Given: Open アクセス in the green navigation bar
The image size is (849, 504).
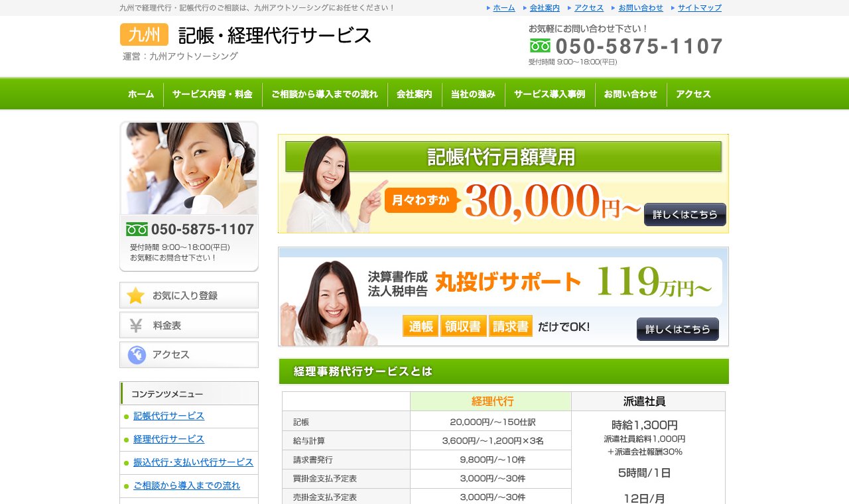Looking at the screenshot, I should click(x=694, y=94).
